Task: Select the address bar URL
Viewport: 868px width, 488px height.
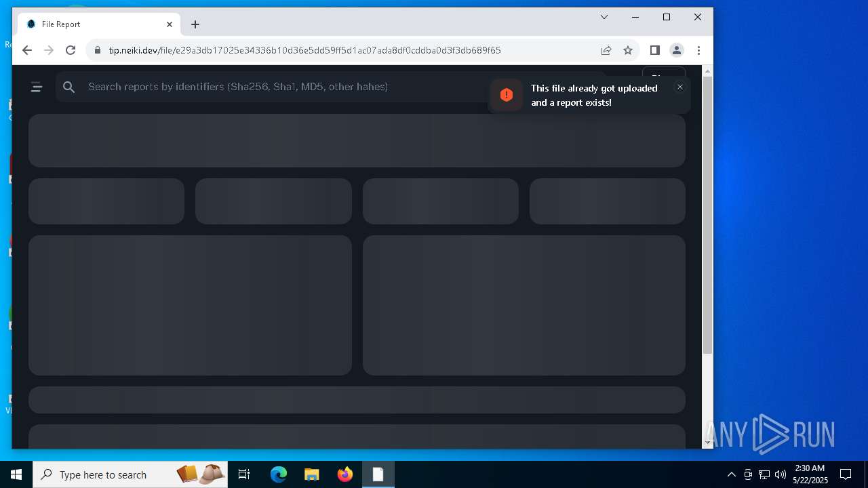Action: coord(304,50)
